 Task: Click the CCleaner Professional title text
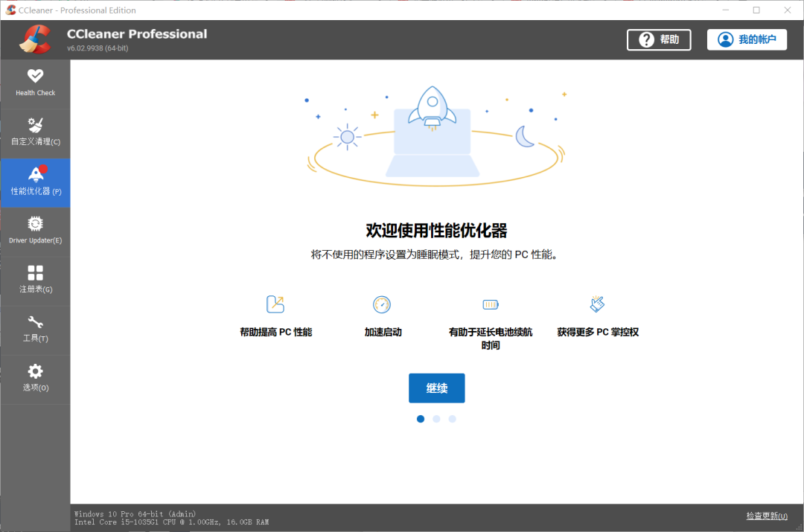pos(137,33)
